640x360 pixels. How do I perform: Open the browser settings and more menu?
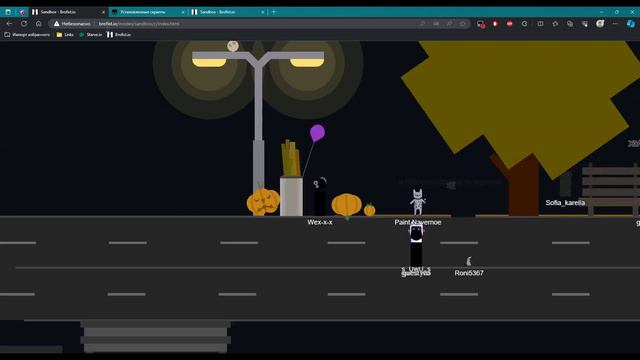615,24
